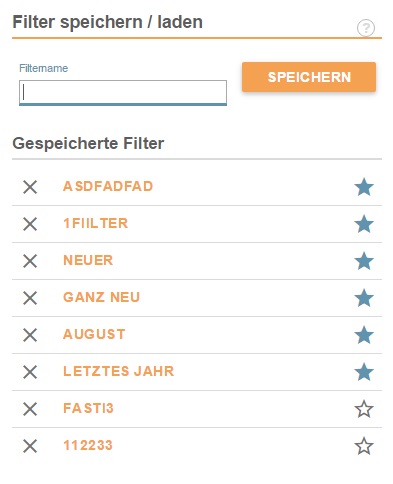Delete the 112233 filter entry

click(30, 446)
